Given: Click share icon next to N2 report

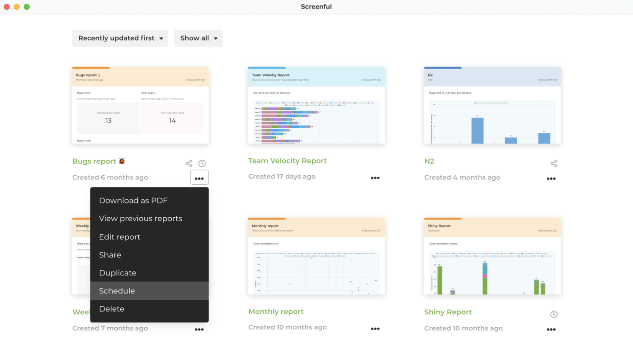Looking at the screenshot, I should point(554,163).
